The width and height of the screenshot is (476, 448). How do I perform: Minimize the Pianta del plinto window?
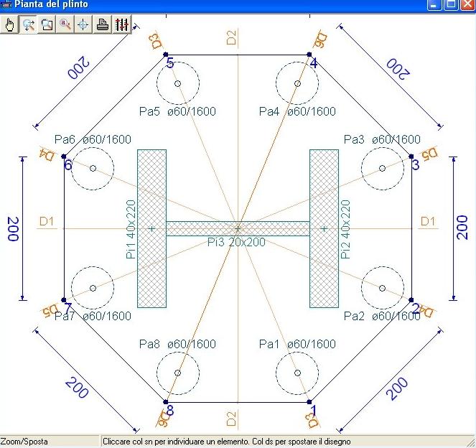pyautogui.click(x=434, y=4)
